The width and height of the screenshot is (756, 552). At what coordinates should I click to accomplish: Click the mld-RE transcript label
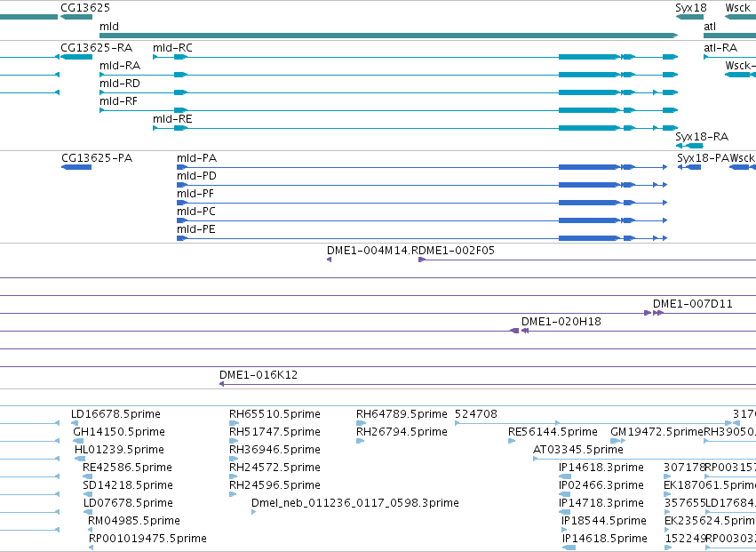coord(172,119)
